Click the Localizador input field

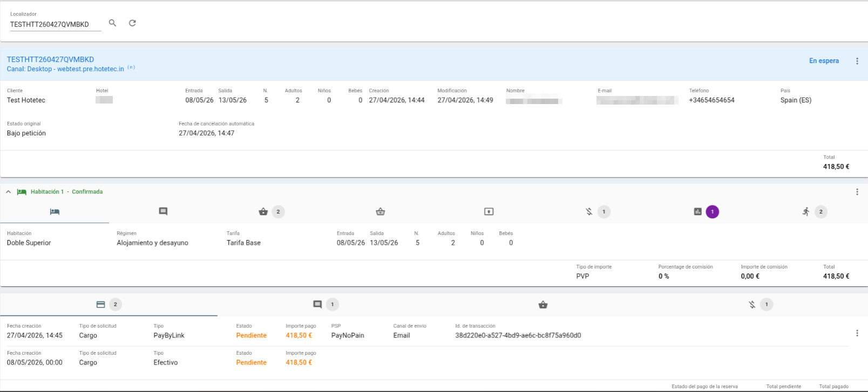56,24
